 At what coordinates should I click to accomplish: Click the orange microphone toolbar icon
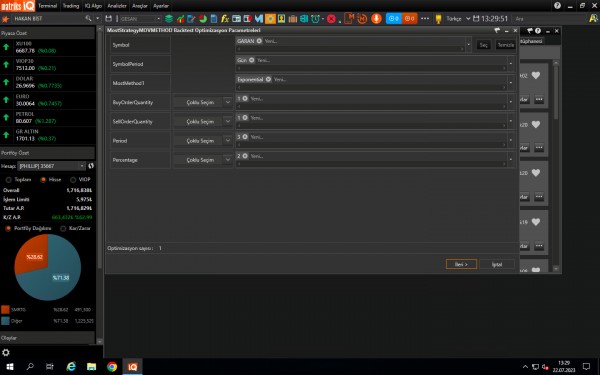click(x=377, y=18)
